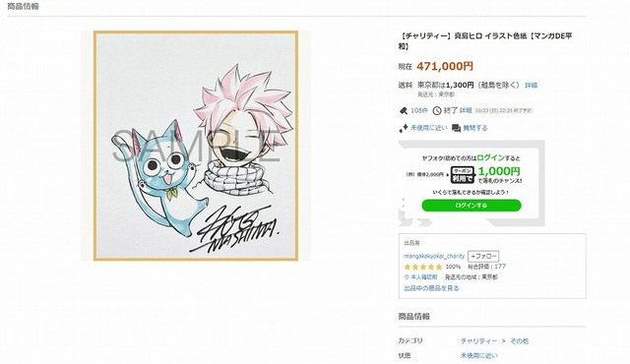The image size is (630, 364).
Task: Click the 未使用に近い link in 状態 row
Action: coord(479,355)
